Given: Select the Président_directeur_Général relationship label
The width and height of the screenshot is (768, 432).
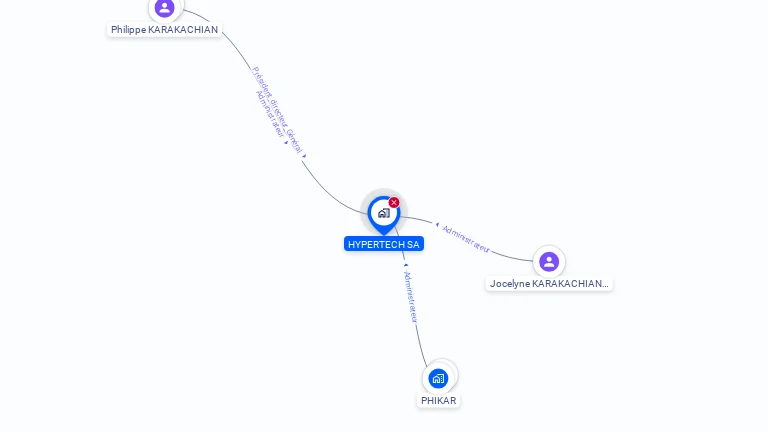Looking at the screenshot, I should pyautogui.click(x=278, y=110).
